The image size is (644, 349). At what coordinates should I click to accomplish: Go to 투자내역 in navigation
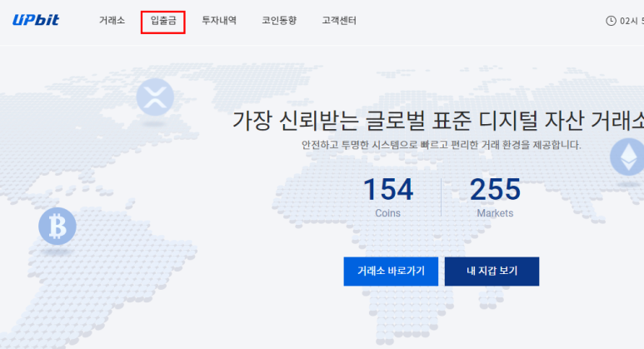219,20
